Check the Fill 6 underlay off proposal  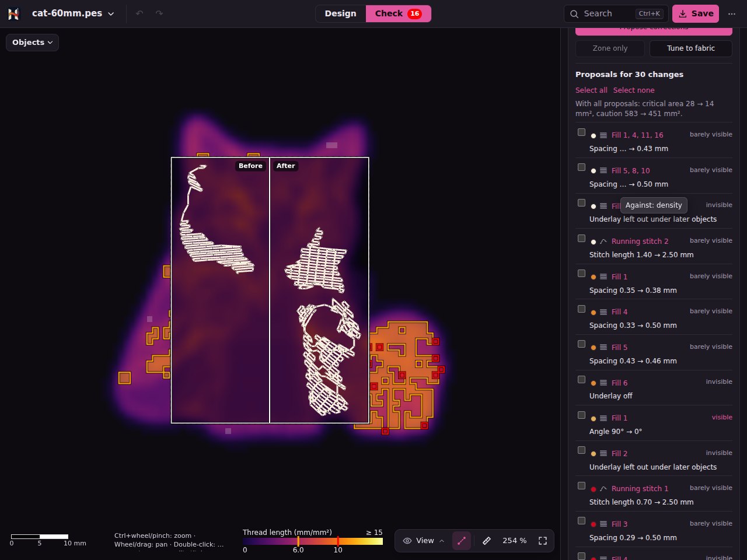pyautogui.click(x=581, y=380)
